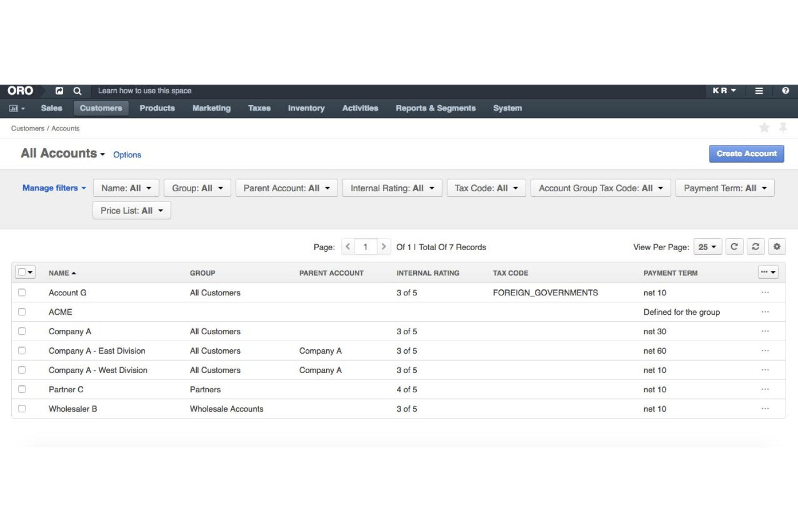Click the Create Account button

coord(746,154)
